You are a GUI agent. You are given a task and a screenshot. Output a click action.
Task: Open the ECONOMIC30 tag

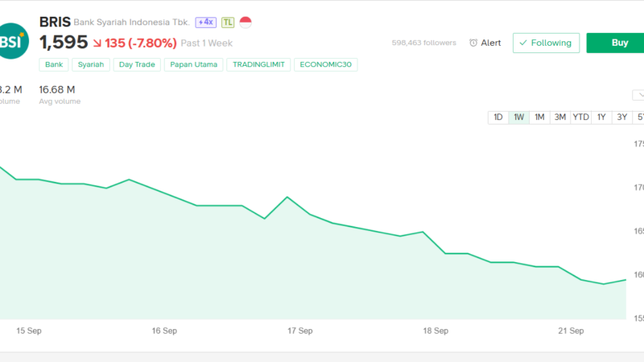(x=326, y=64)
